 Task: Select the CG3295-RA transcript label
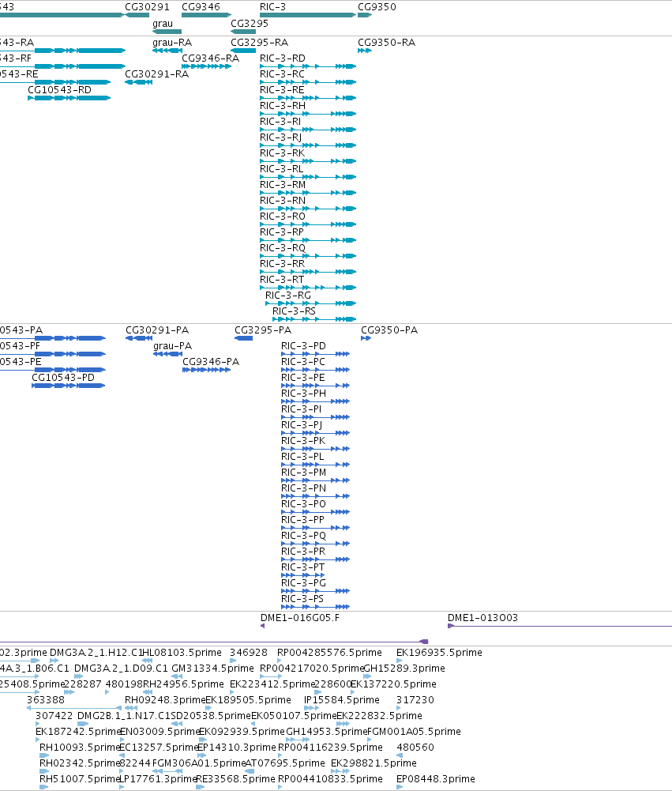[x=259, y=43]
